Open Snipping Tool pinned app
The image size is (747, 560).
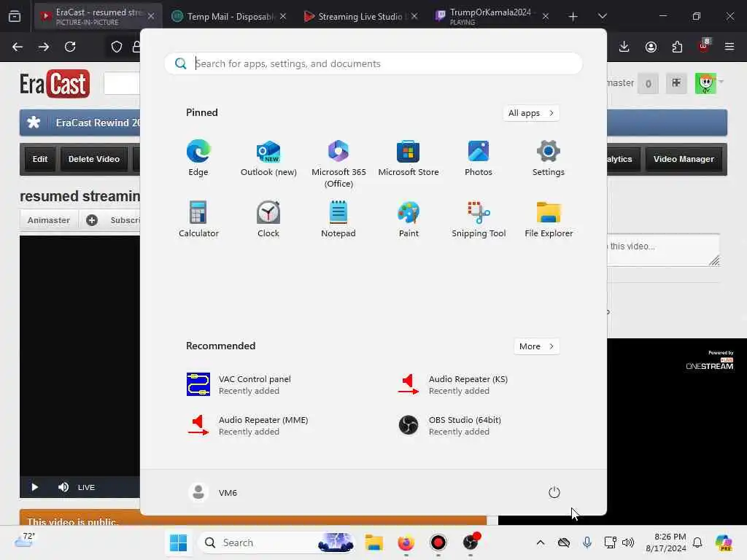click(479, 219)
